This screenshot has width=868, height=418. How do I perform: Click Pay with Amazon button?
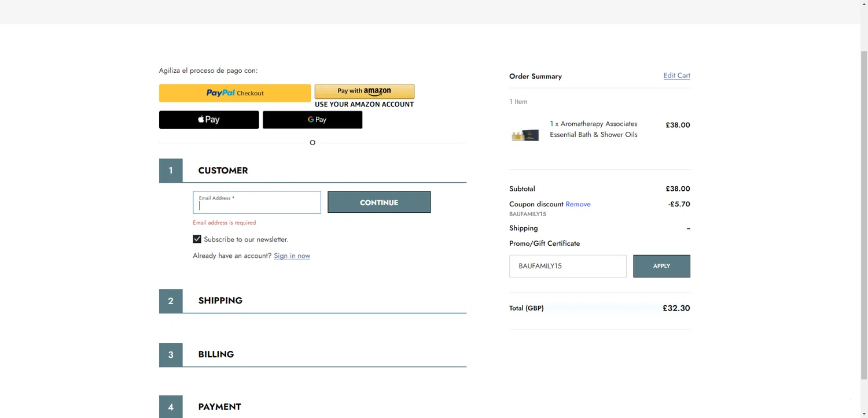click(x=365, y=91)
